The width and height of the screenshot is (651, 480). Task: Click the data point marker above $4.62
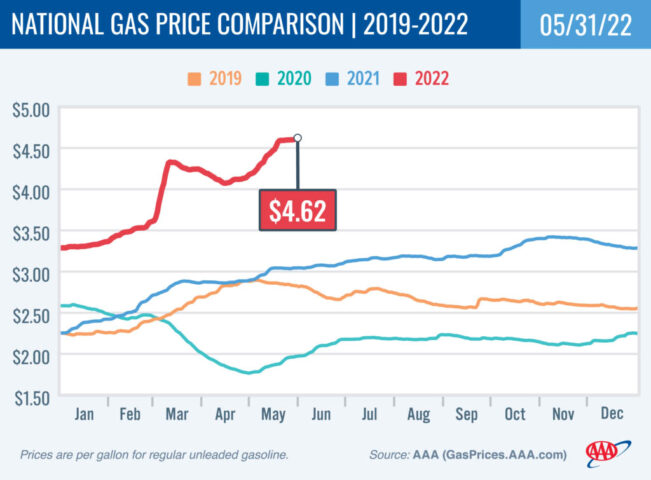click(298, 139)
